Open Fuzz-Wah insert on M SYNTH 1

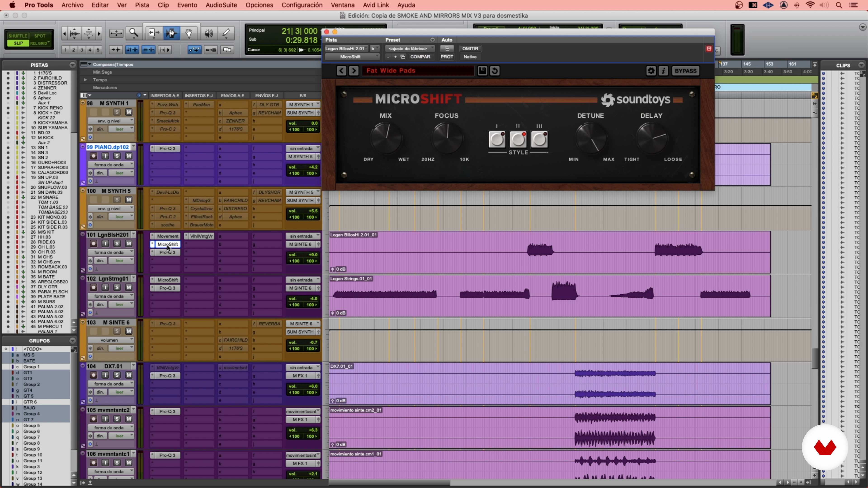(167, 104)
